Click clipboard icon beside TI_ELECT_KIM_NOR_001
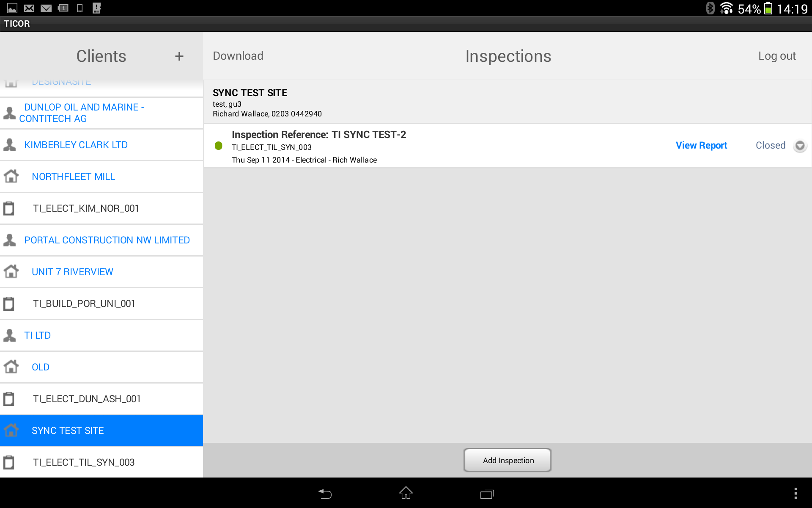 [9, 208]
